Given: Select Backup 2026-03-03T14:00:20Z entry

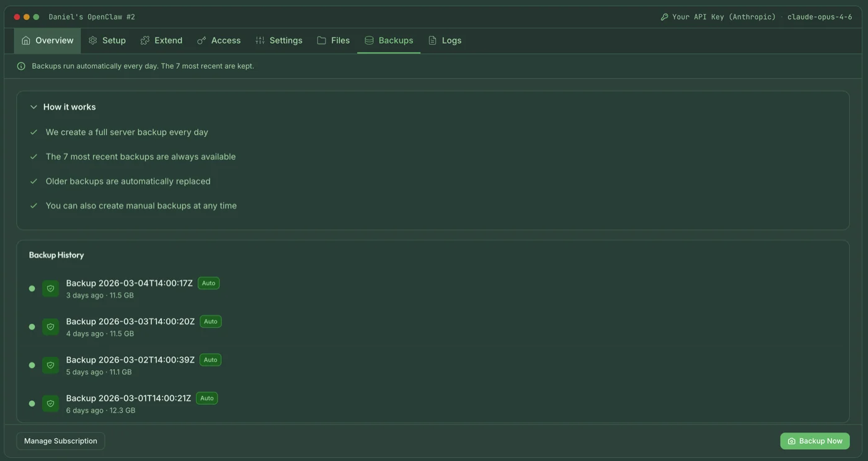Looking at the screenshot, I should 130,322.
